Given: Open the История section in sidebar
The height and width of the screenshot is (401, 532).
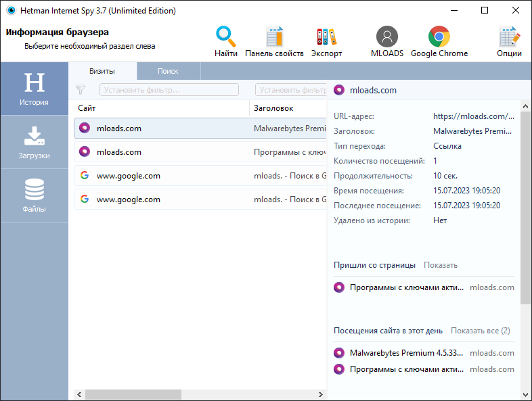Looking at the screenshot, I should 35,89.
